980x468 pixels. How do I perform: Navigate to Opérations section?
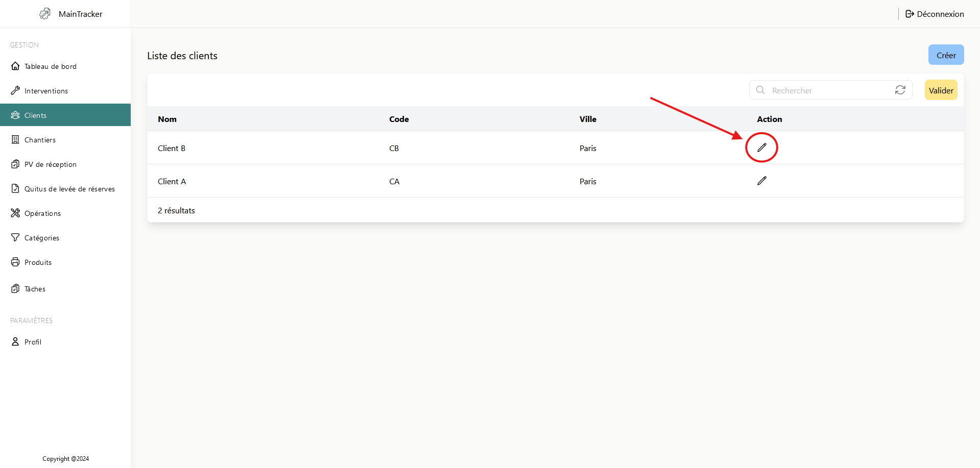click(x=42, y=213)
